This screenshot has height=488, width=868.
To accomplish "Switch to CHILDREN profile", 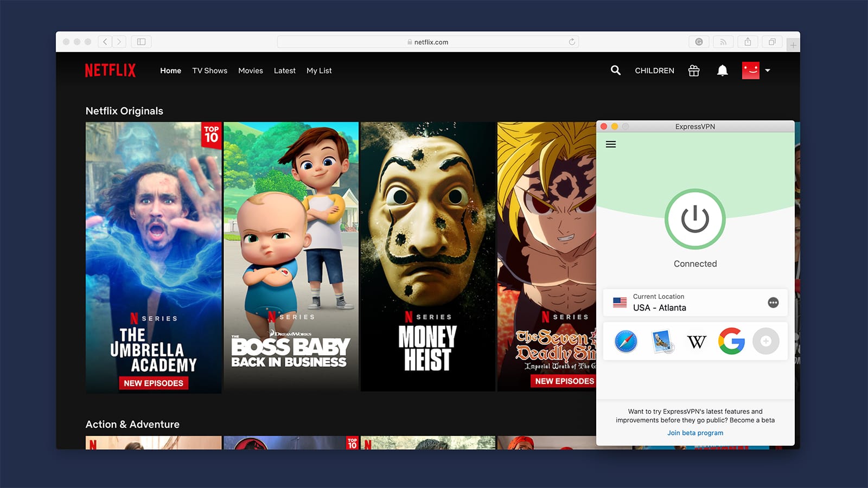I will point(654,70).
